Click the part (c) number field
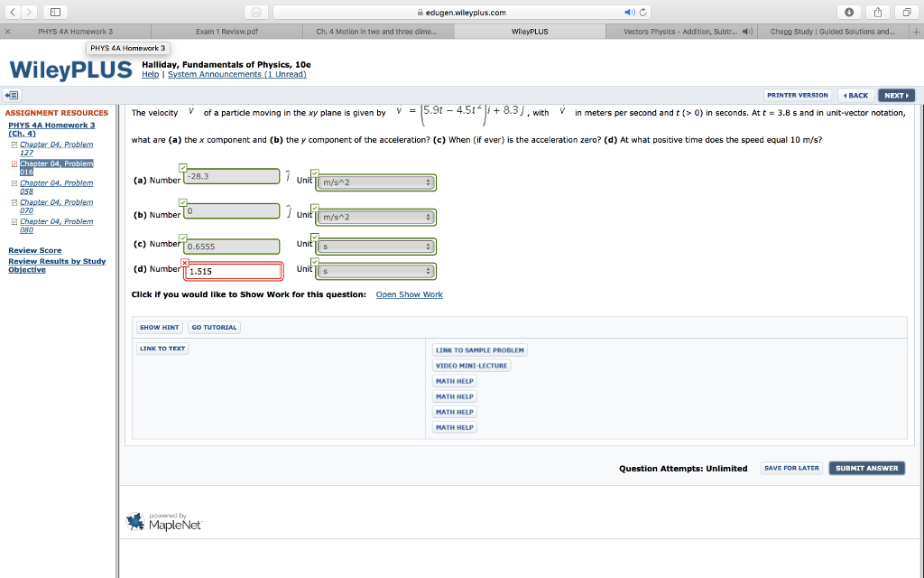The width and height of the screenshot is (924, 578). pyautogui.click(x=232, y=247)
